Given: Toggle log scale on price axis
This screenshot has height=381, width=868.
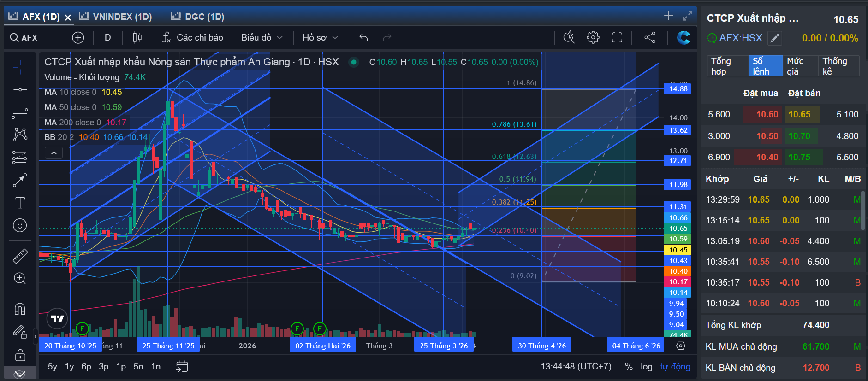Looking at the screenshot, I should (647, 367).
